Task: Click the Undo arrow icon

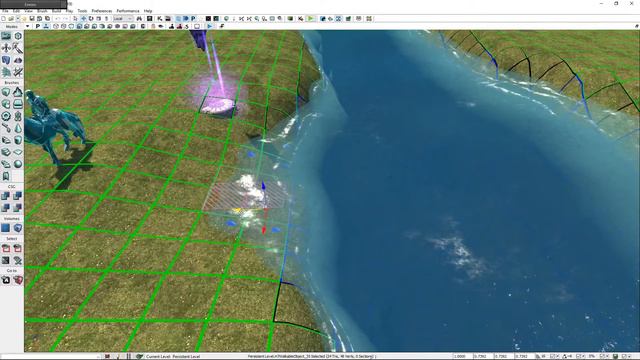Action: pos(58,19)
